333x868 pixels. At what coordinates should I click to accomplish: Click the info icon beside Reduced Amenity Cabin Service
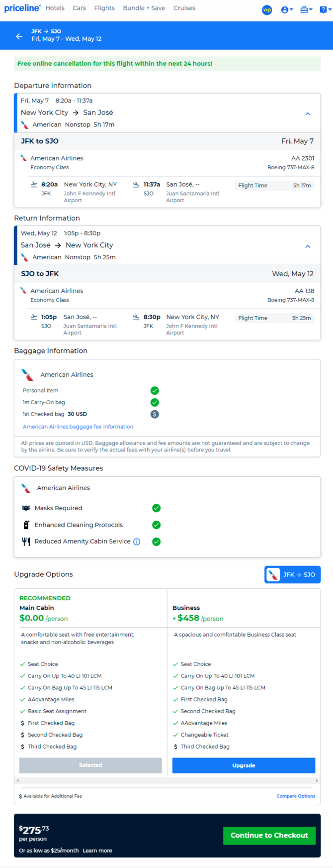pyautogui.click(x=137, y=542)
